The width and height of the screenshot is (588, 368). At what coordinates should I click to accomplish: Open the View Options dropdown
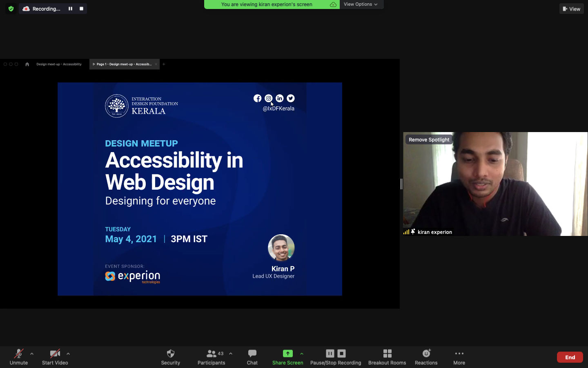click(x=361, y=4)
